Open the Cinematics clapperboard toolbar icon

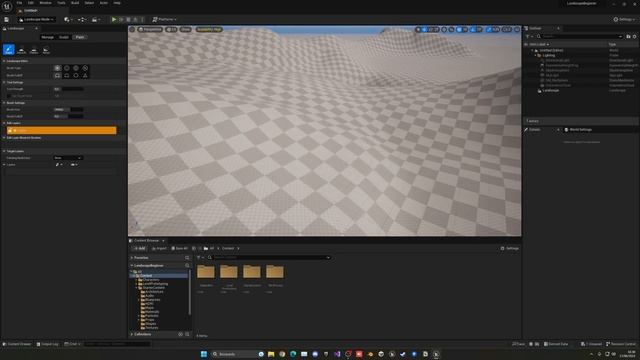click(96, 19)
